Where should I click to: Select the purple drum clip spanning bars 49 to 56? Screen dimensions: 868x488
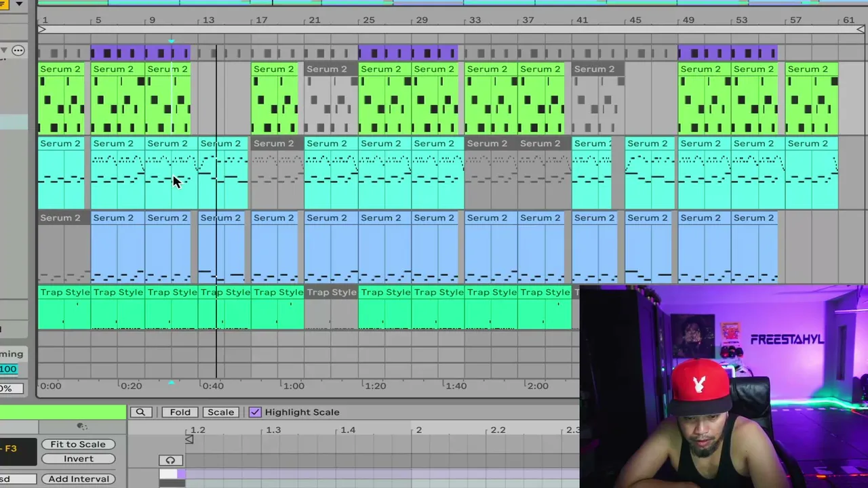[x=728, y=52]
